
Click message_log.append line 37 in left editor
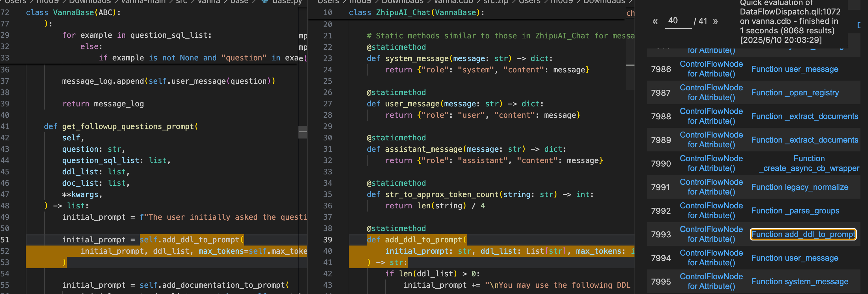(x=168, y=81)
